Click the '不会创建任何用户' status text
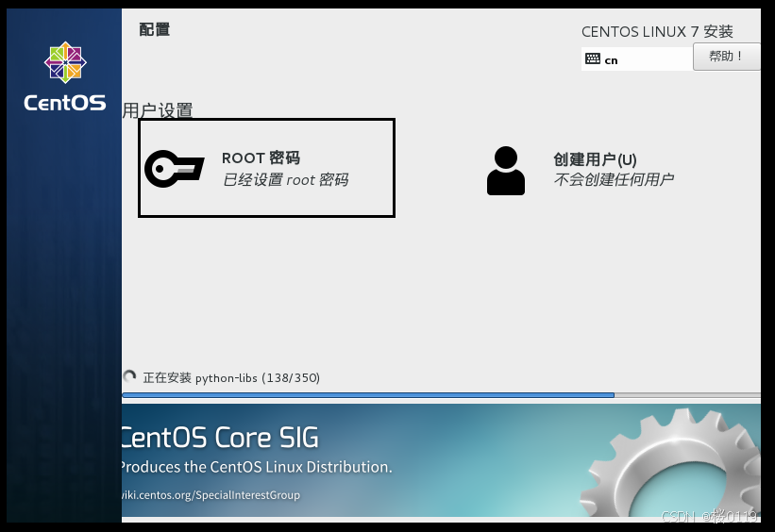 click(614, 179)
